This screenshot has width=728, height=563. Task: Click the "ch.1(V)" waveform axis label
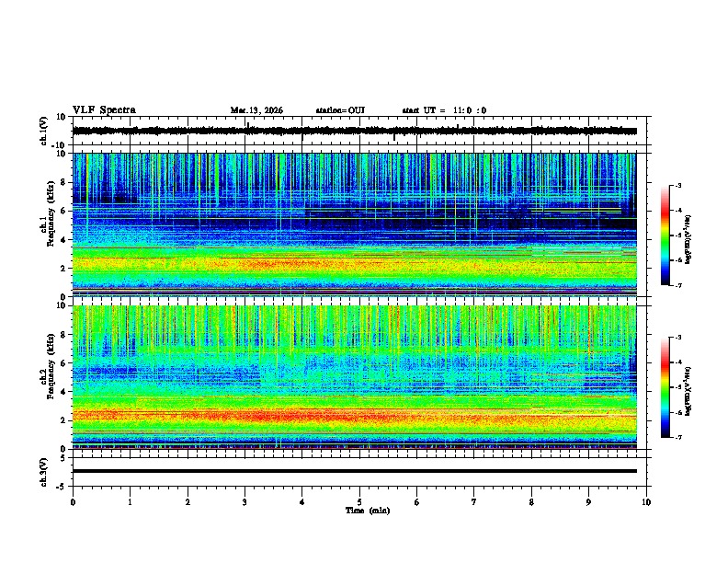[44, 131]
